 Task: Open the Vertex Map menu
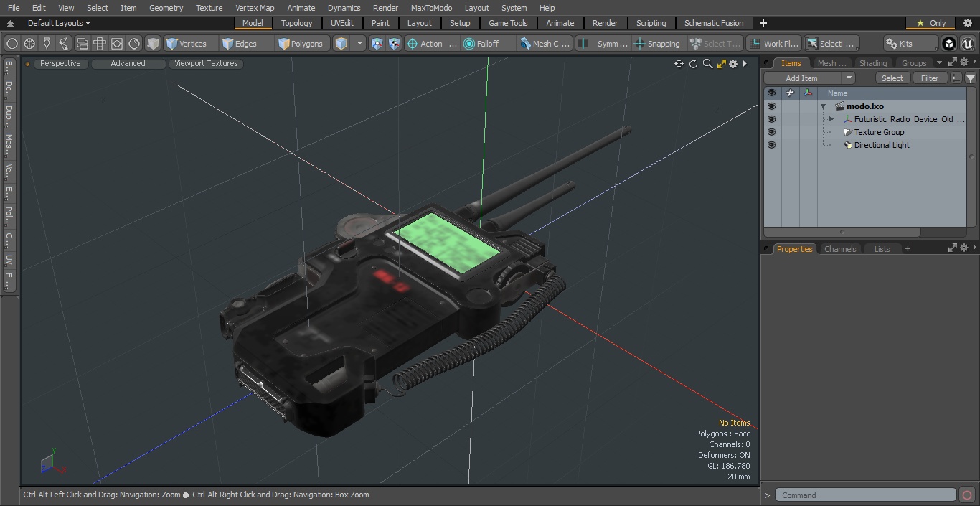tap(255, 8)
